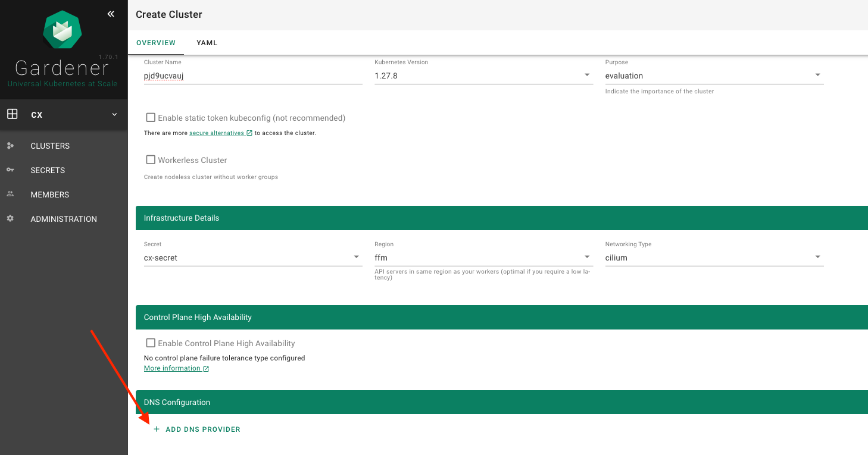
Task: Click the plus icon for DNS provider
Action: point(157,429)
